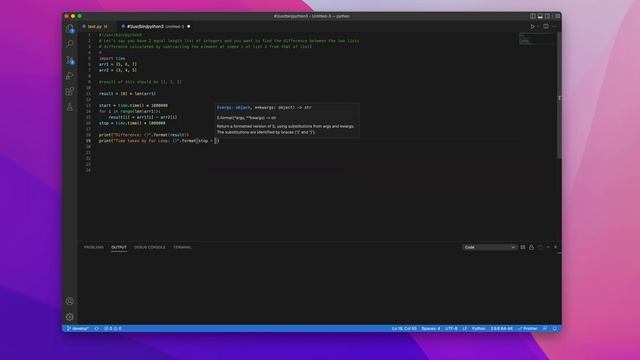Switch to the Terminal panel tab

tap(182, 247)
